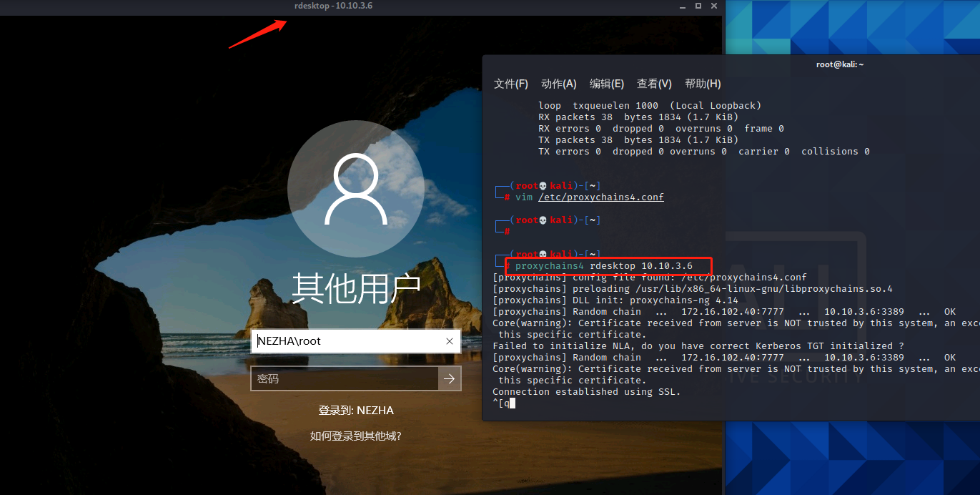Click the 'config file found' proxychains line
980x495 pixels.
650,277
